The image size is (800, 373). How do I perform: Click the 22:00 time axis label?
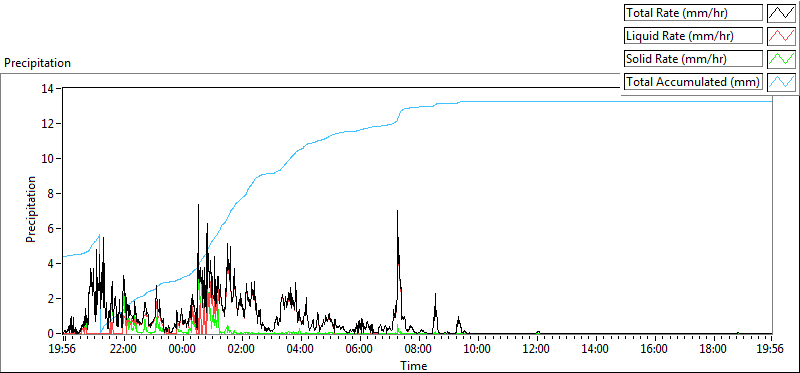pyautogui.click(x=124, y=350)
